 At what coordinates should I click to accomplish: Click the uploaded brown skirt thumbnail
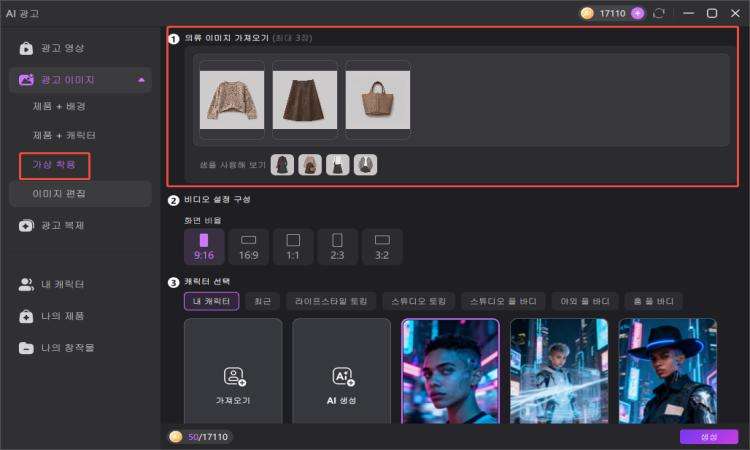click(305, 100)
